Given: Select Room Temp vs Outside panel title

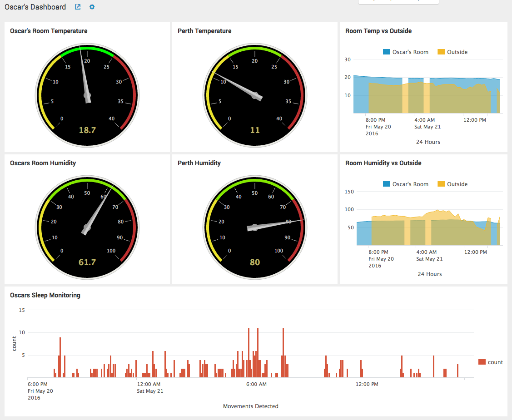Looking at the screenshot, I should coord(378,31).
